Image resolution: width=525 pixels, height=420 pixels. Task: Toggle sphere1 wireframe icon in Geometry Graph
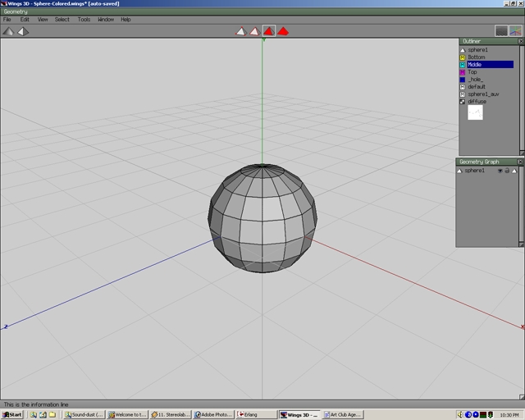coord(514,171)
